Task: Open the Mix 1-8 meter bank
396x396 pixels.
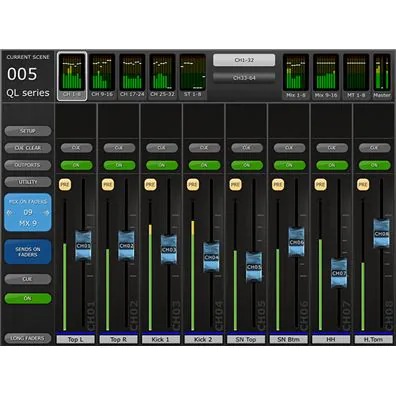Action: click(x=296, y=76)
